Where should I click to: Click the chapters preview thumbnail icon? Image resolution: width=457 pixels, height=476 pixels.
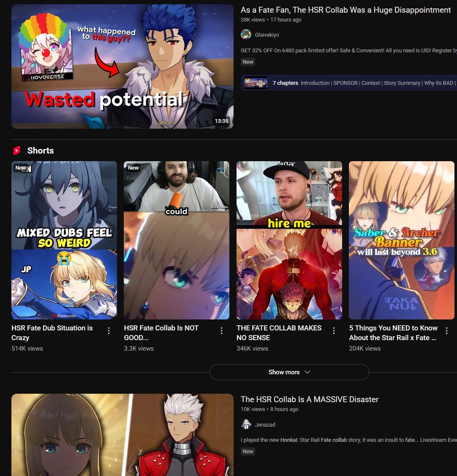point(256,83)
